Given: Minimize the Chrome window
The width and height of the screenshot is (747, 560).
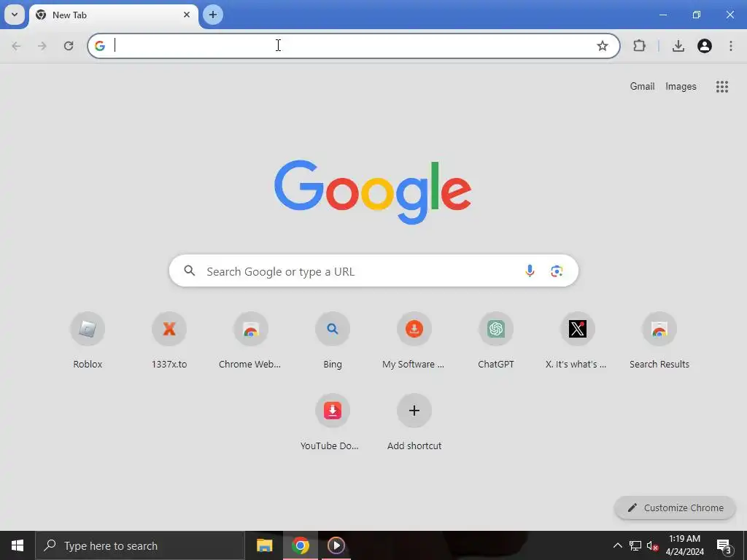Looking at the screenshot, I should [x=662, y=15].
